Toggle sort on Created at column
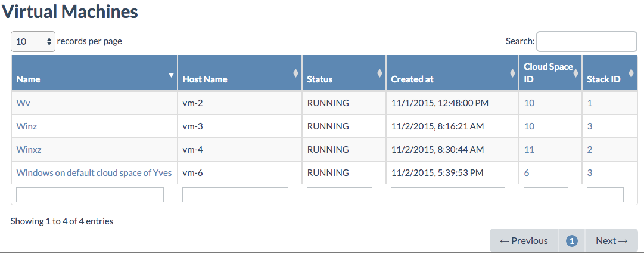The image size is (644, 253). point(512,73)
